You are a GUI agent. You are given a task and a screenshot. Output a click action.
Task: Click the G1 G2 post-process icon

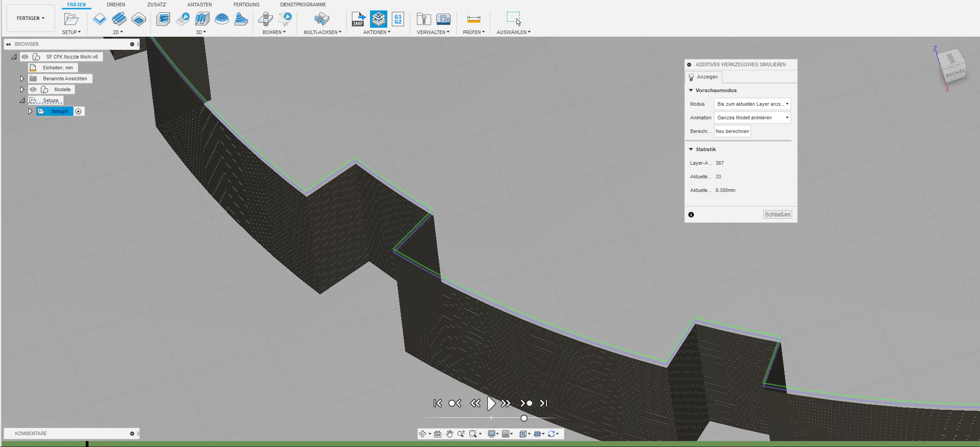coord(398,19)
